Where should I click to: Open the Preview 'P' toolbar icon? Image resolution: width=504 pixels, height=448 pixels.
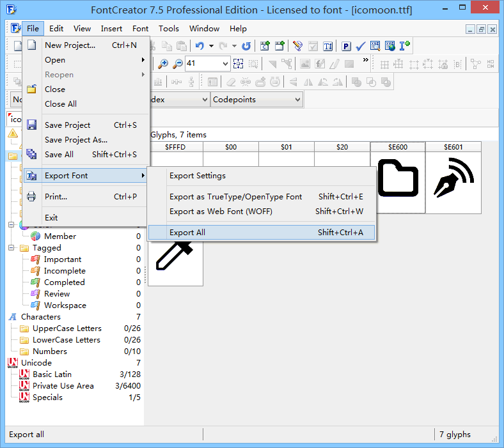point(346,46)
